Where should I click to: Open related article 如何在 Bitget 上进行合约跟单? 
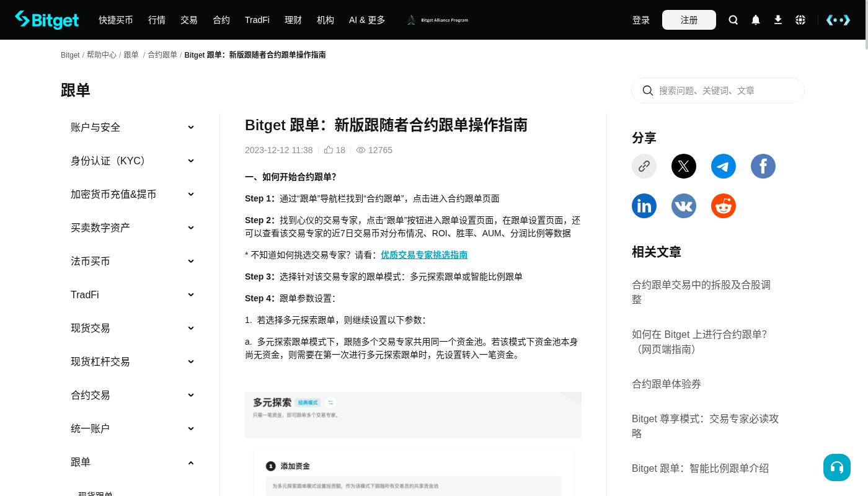699,342
